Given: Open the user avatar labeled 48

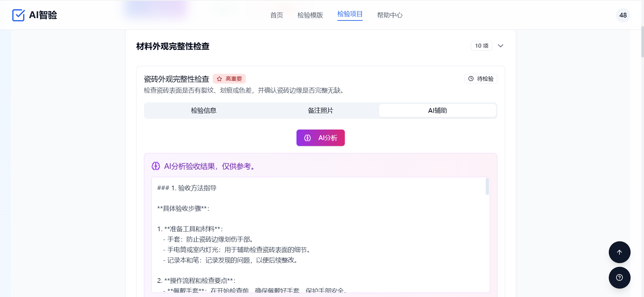Looking at the screenshot, I should click(623, 15).
